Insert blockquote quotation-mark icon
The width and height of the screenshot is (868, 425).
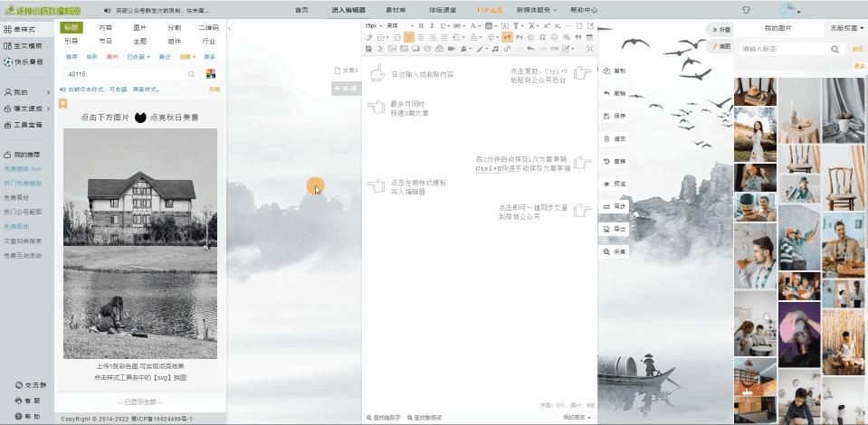coord(578,38)
